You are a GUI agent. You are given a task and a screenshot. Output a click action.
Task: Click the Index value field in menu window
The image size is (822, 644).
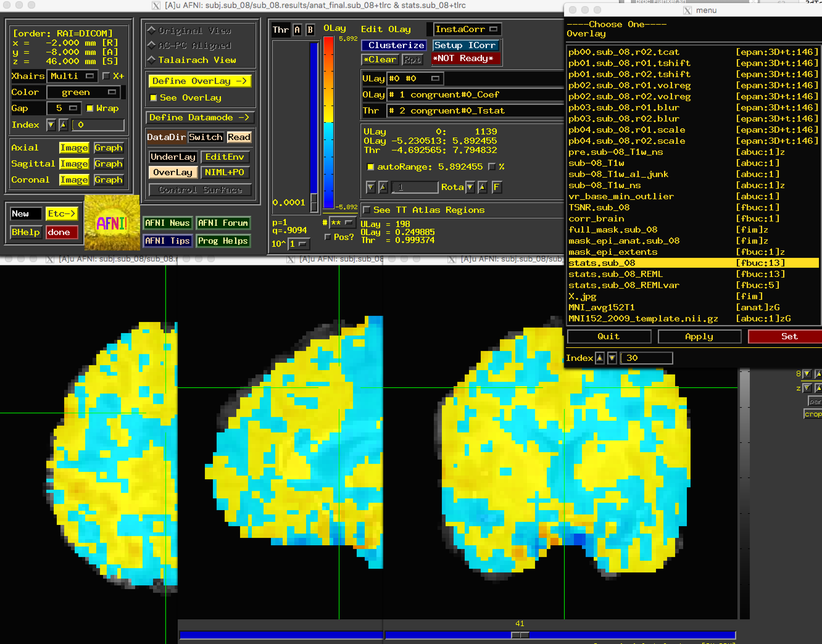tap(647, 358)
